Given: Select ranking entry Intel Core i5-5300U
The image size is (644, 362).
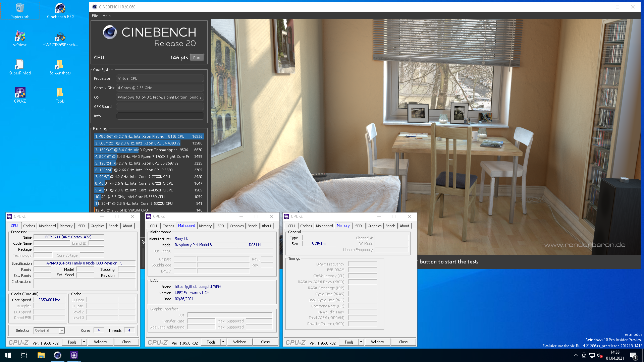Looking at the screenshot, I should pos(149,203).
